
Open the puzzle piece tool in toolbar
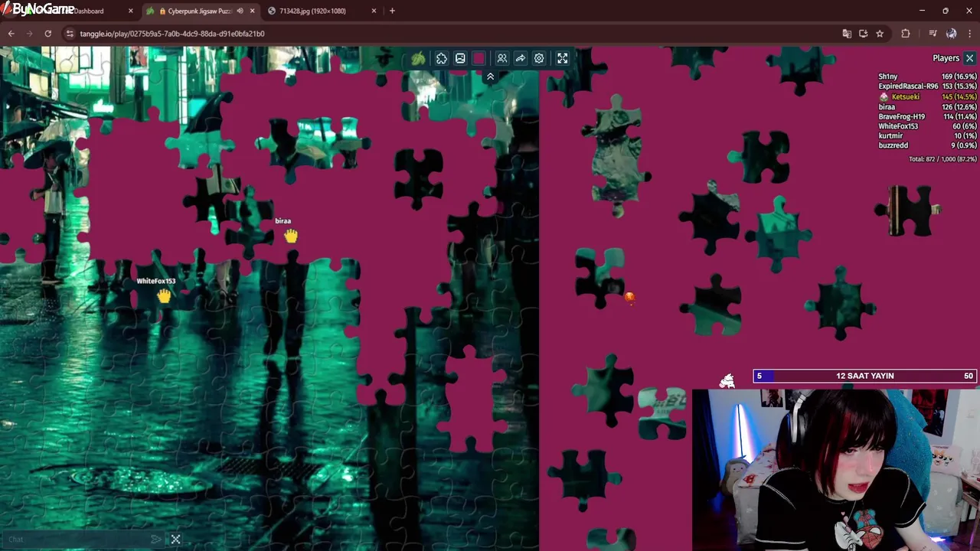442,58
